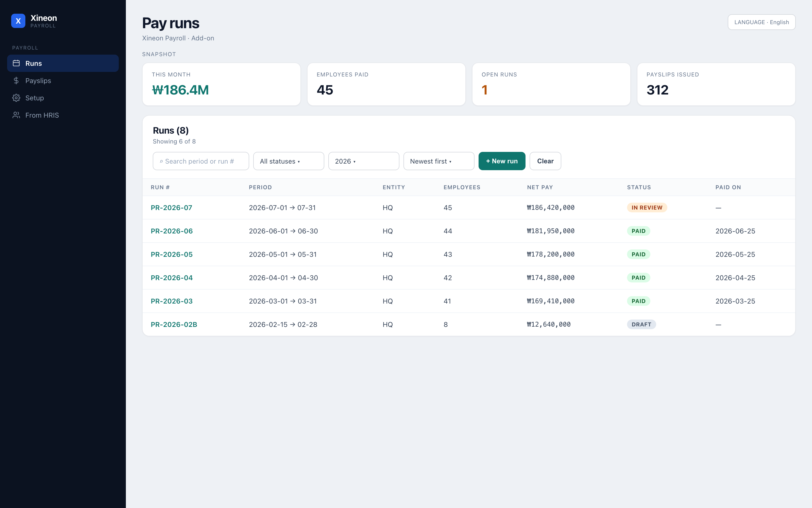Click period 2026-04-01 → 04-30
Viewport: 812px width, 508px height.
283,278
